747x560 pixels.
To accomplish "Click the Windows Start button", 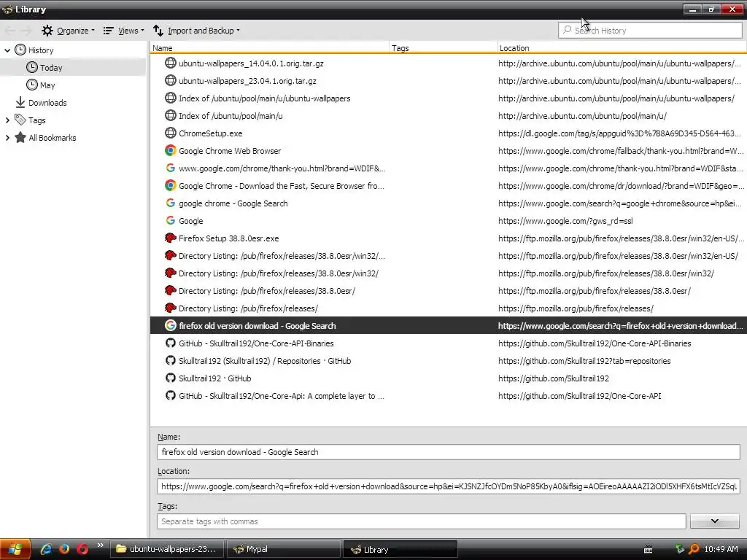I will pos(15,549).
